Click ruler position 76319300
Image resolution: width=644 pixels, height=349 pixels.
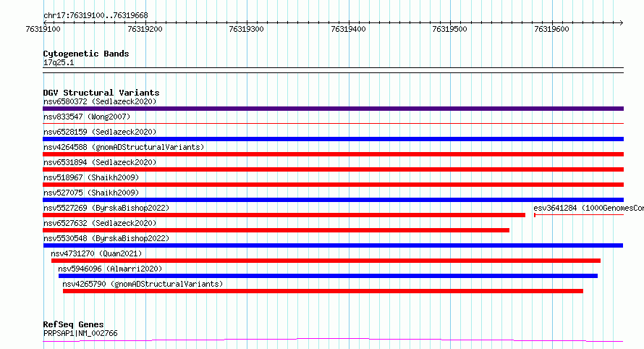click(247, 29)
